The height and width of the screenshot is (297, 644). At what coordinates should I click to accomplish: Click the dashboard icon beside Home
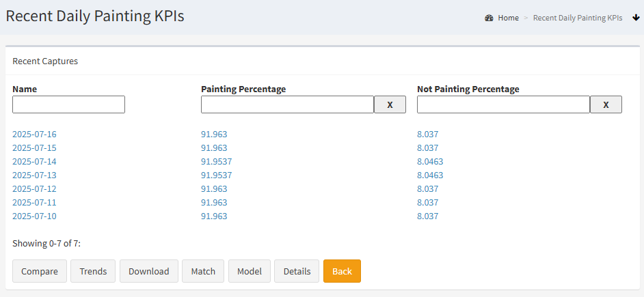tap(489, 18)
